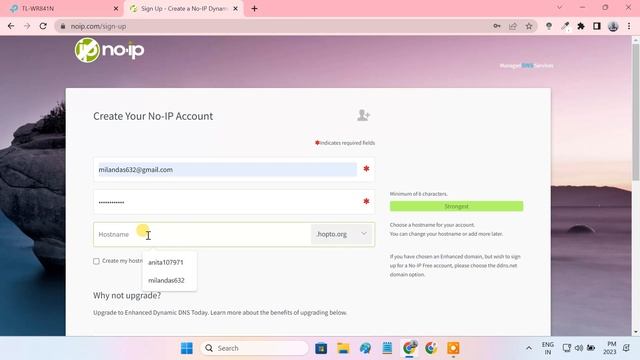Open the active Chrome taskbar icon
The height and width of the screenshot is (360, 640).
409,348
